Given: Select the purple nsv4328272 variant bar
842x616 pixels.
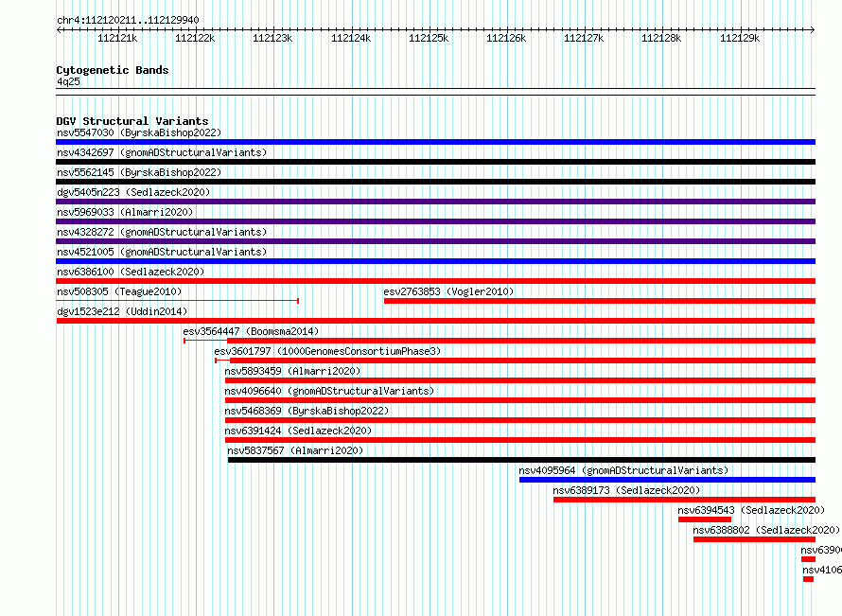Looking at the screenshot, I should [435, 241].
